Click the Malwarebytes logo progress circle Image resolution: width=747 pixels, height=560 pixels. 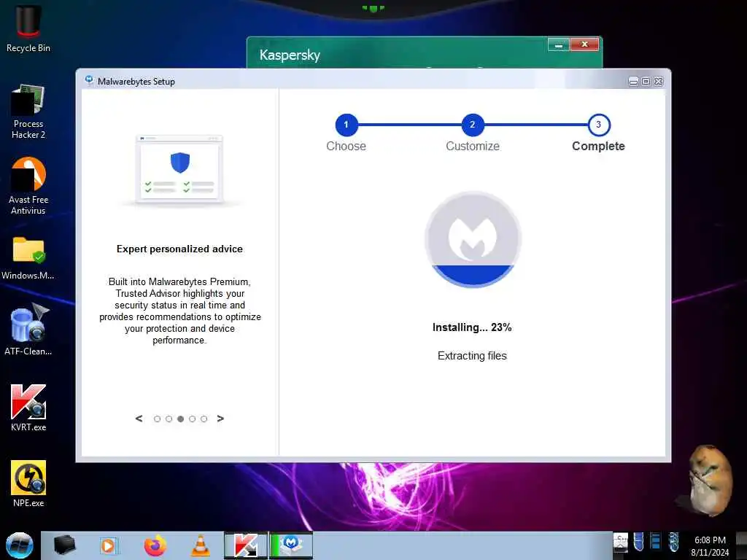point(473,239)
